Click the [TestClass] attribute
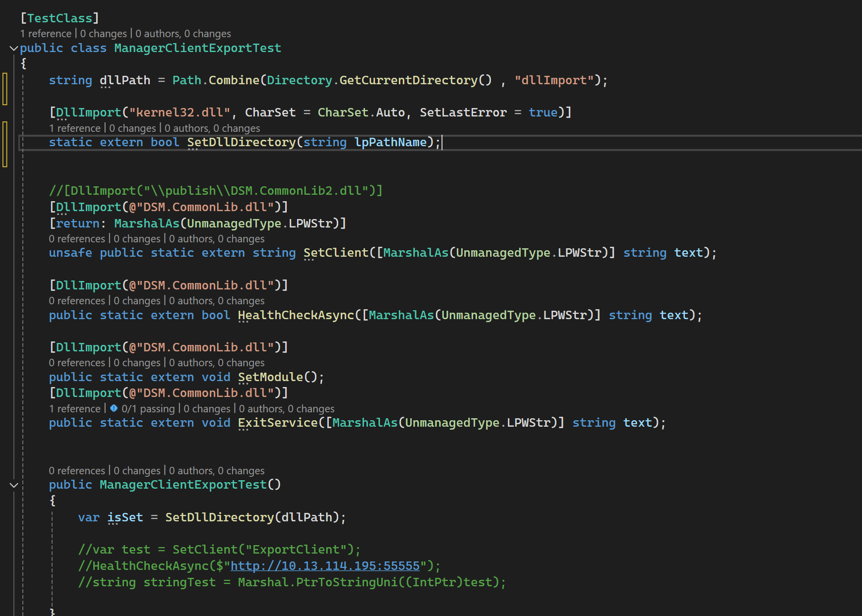 pyautogui.click(x=60, y=18)
